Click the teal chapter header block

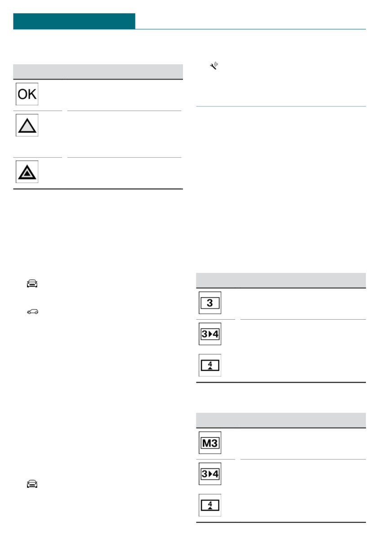[74, 21]
